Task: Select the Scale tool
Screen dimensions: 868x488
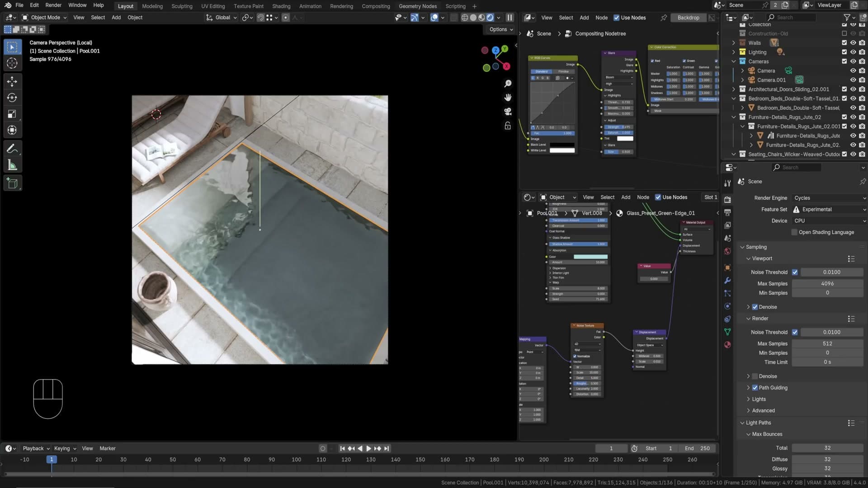Action: (x=12, y=114)
